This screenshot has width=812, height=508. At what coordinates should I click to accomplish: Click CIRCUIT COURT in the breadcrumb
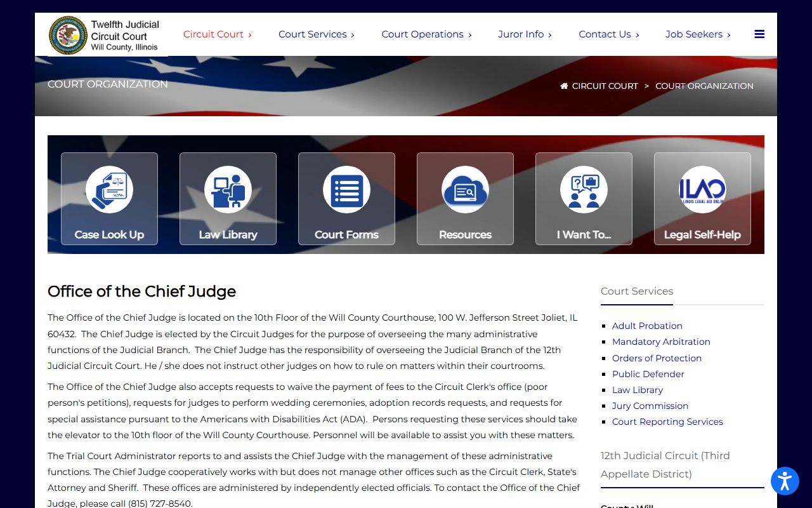[x=605, y=86]
